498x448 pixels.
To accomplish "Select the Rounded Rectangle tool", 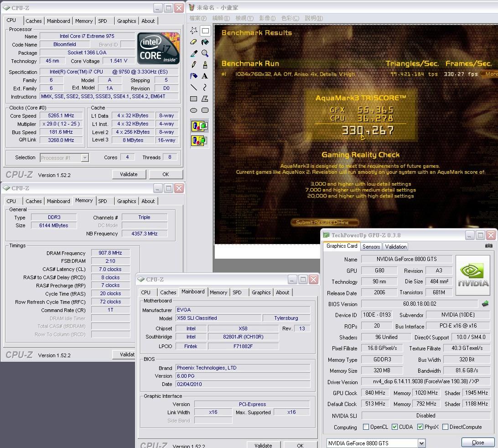I will (x=205, y=110).
